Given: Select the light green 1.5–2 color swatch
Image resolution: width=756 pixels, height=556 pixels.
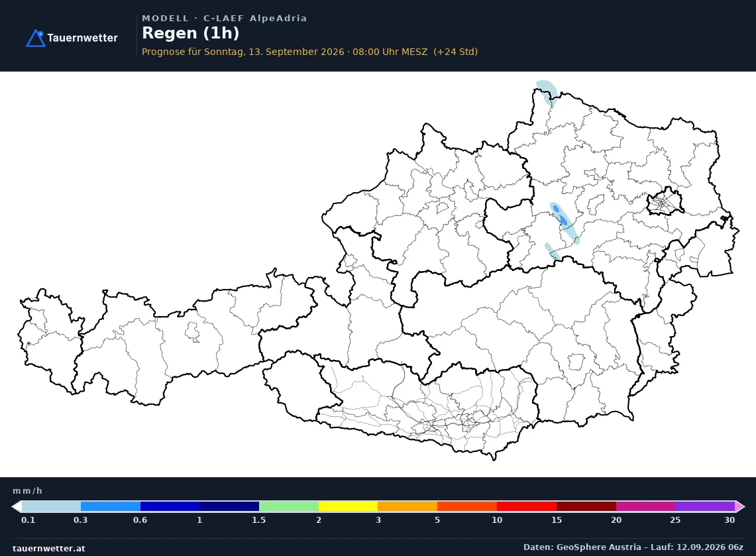Looking at the screenshot, I should pyautogui.click(x=289, y=506).
